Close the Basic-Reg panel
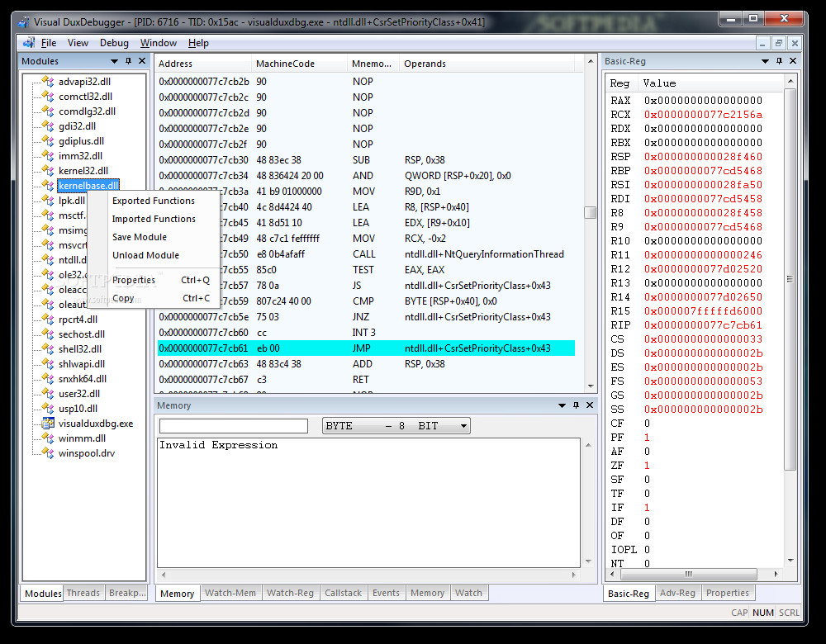Viewport: 826px width, 644px height. pyautogui.click(x=793, y=61)
